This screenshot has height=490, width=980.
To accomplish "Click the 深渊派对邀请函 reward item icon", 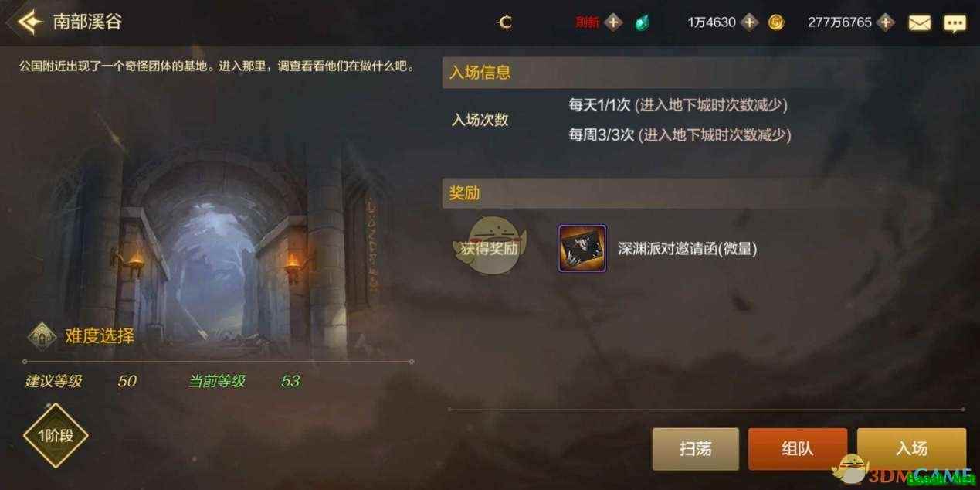I will [x=582, y=248].
